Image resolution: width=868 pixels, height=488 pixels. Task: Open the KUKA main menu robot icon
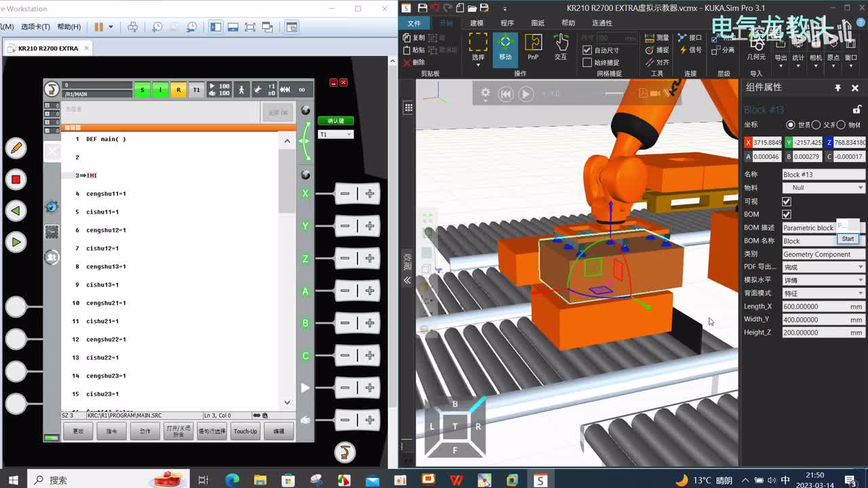pyautogui.click(x=52, y=89)
